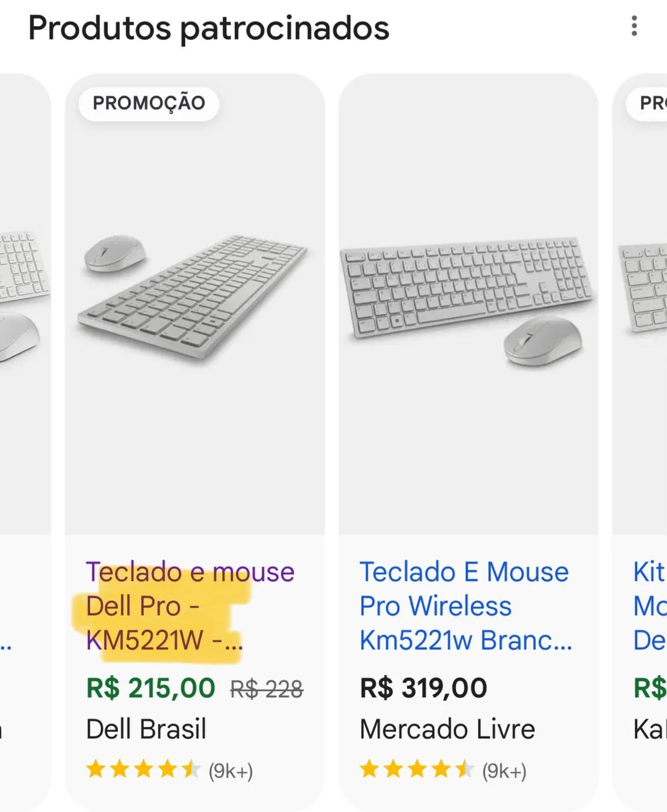Open the Teclado e mouse Dell Pro KM5221W listing
Screen dimensions: 667x812
pos(188,606)
